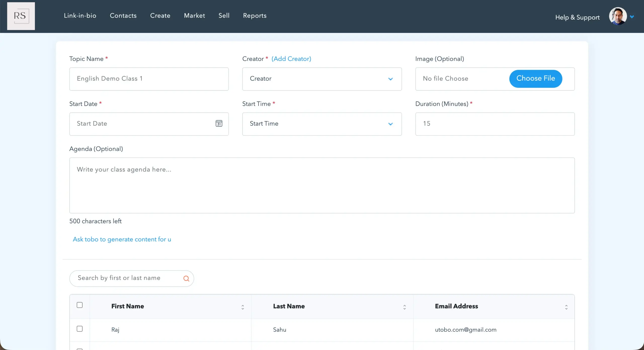This screenshot has height=350, width=644.
Task: Click the (Add Creator) link
Action: [x=291, y=59]
